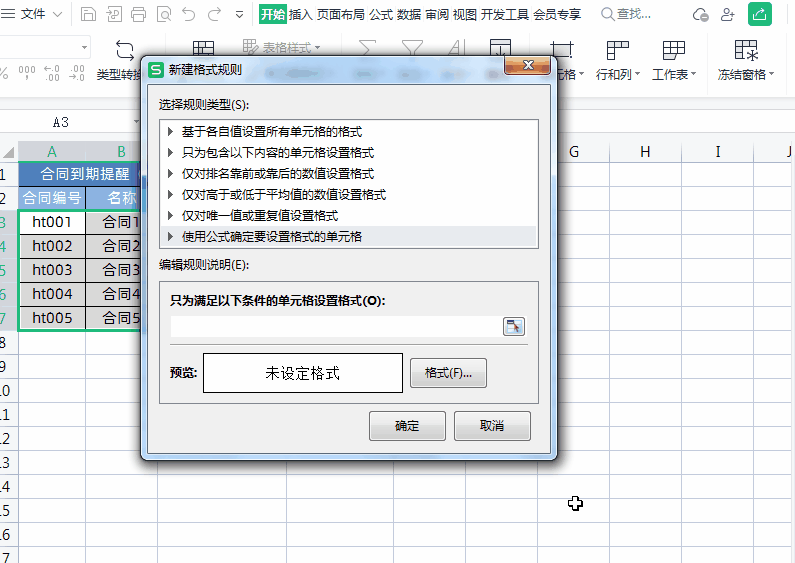795x563 pixels.
Task: Click the 类型转换 type conversion icon
Action: click(x=125, y=50)
